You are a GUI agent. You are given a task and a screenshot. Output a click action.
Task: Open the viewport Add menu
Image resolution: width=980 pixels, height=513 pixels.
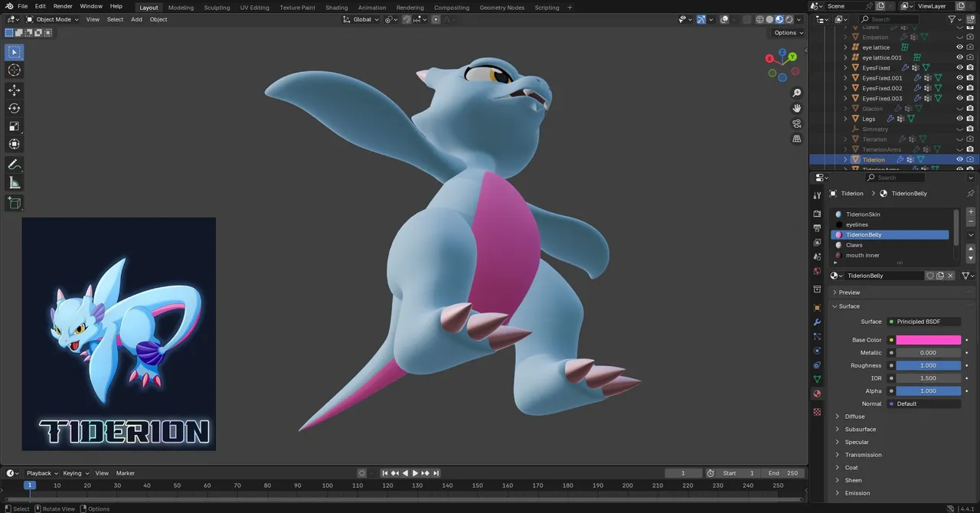136,19
